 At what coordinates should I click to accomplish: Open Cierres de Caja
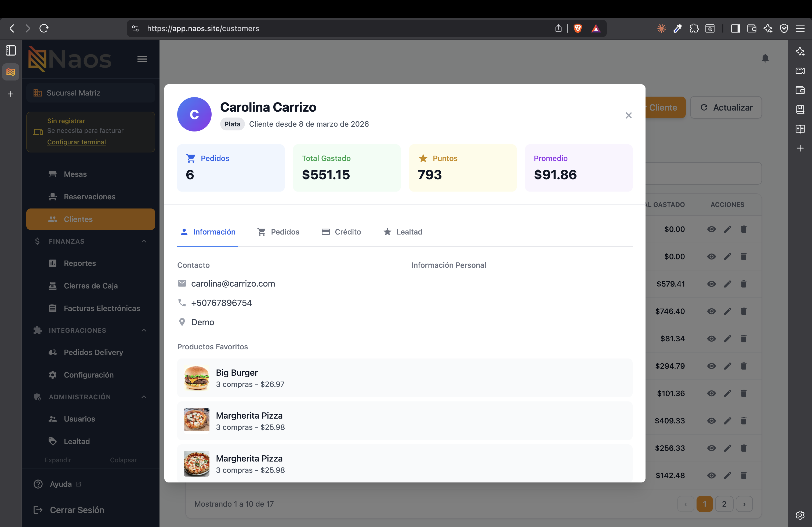point(91,286)
